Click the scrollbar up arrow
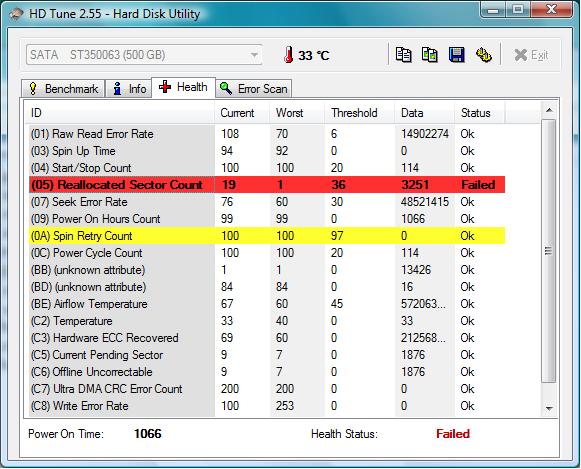581x469 pixels. pyautogui.click(x=550, y=110)
